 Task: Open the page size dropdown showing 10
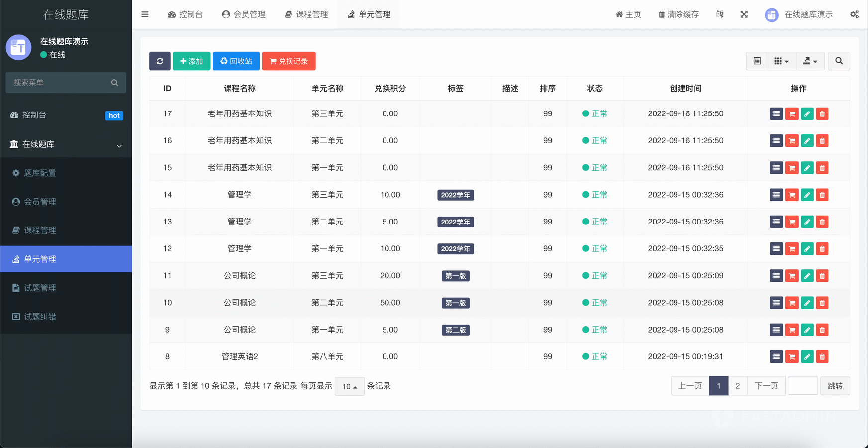pos(349,386)
